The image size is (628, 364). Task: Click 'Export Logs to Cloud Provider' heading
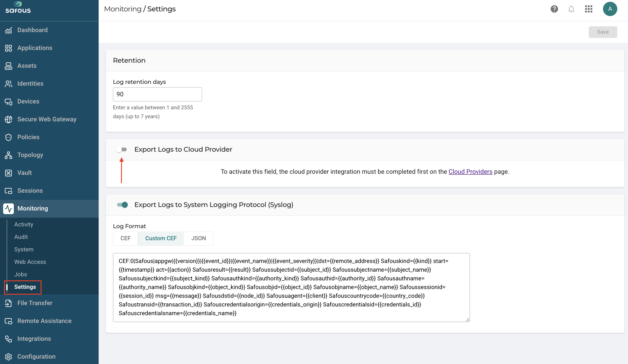pyautogui.click(x=183, y=149)
